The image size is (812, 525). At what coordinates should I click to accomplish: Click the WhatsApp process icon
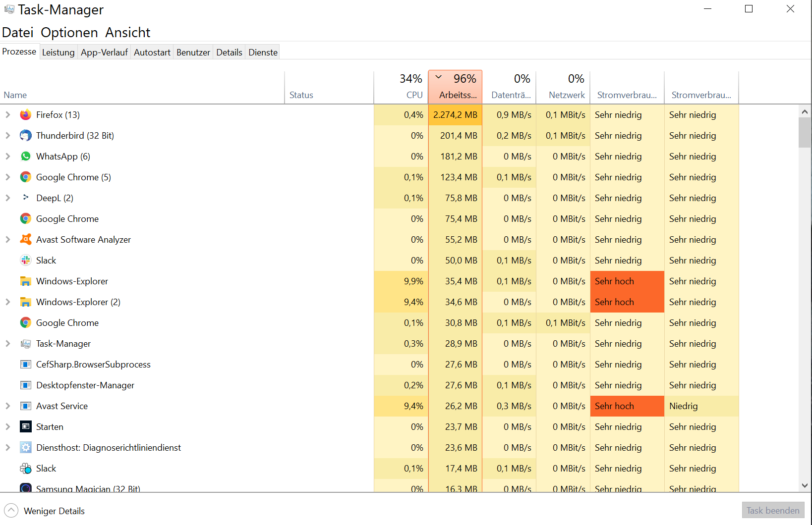(x=26, y=157)
